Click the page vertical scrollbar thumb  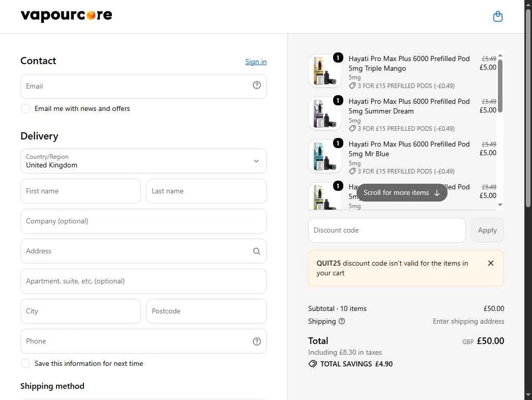coord(528,108)
